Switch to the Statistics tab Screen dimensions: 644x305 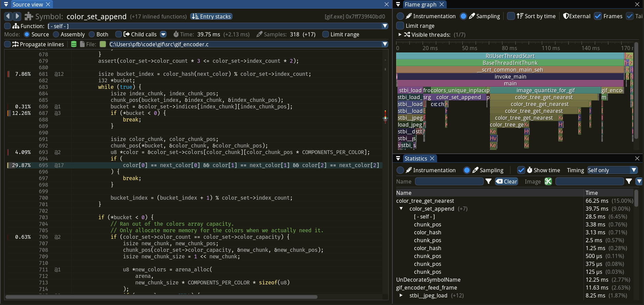415,158
